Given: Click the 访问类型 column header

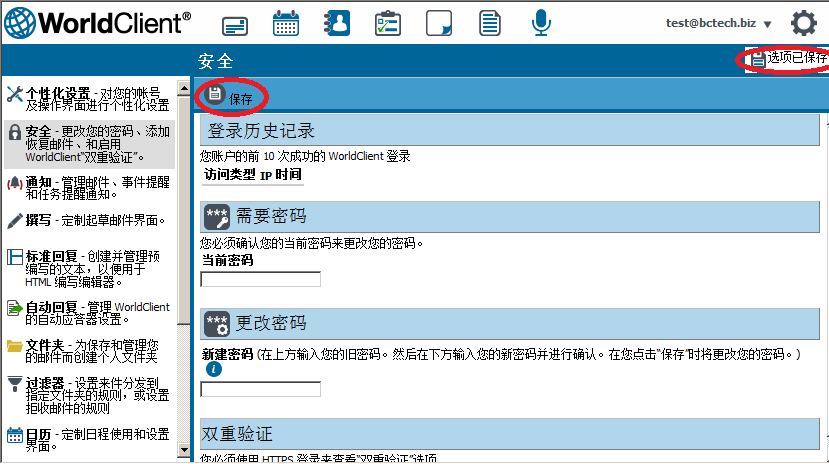Looking at the screenshot, I should pyautogui.click(x=230, y=174).
